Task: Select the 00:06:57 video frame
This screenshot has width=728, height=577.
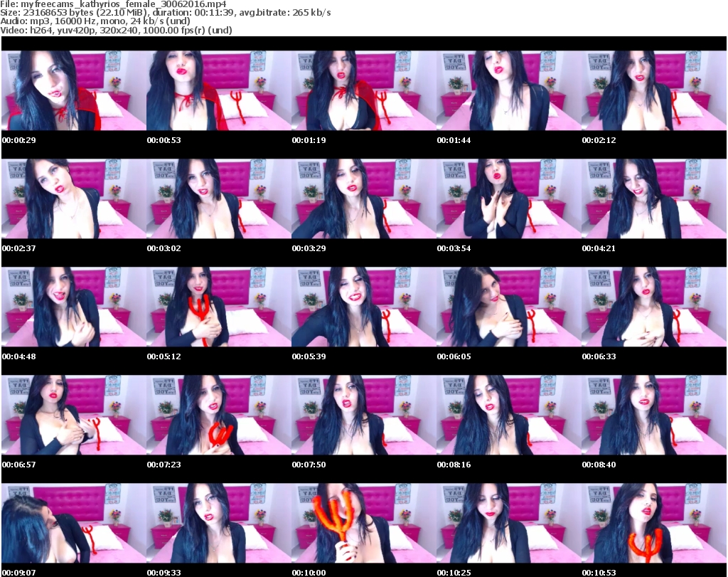Action: 74,415
